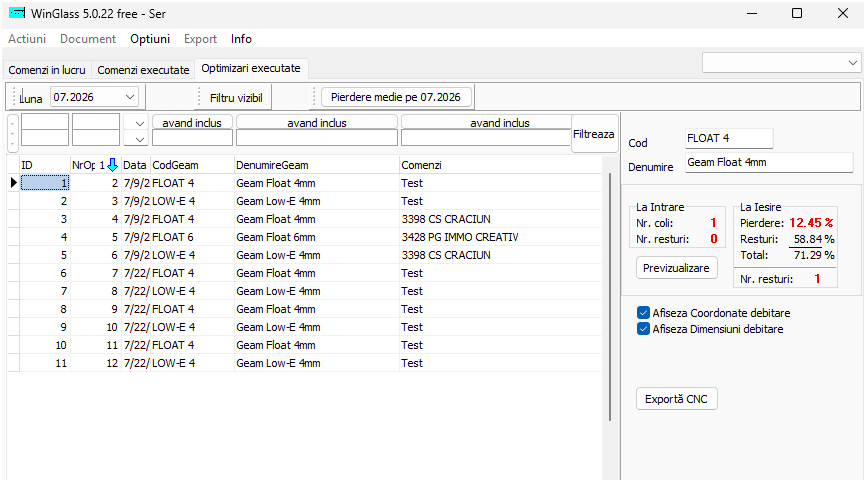The image size is (866, 482).
Task: Click the Comenzi filter input field
Action: click(x=486, y=138)
